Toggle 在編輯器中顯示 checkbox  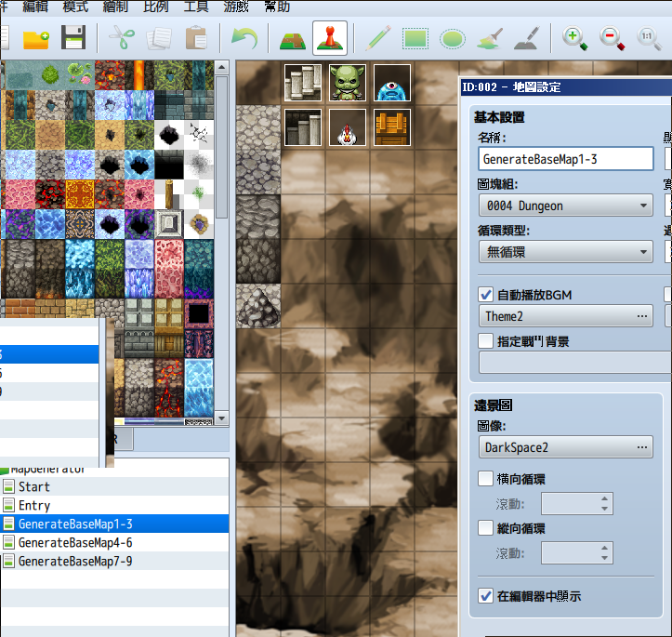(485, 596)
